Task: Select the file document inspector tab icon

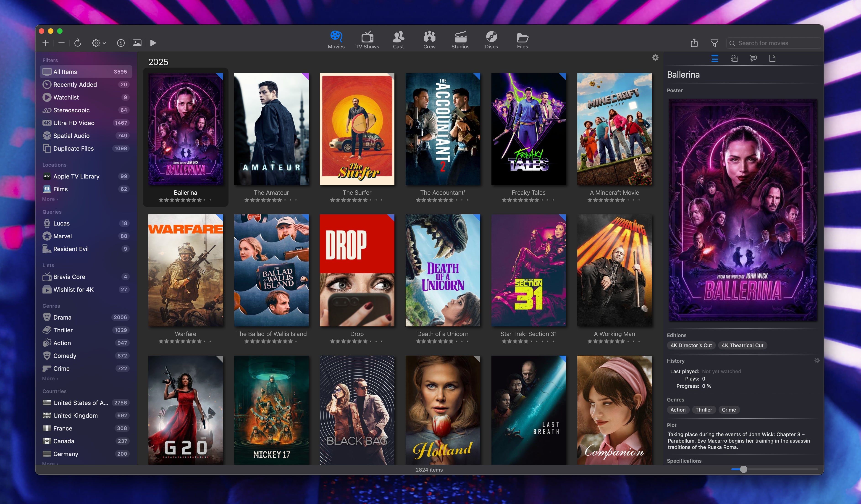Action: pos(772,58)
